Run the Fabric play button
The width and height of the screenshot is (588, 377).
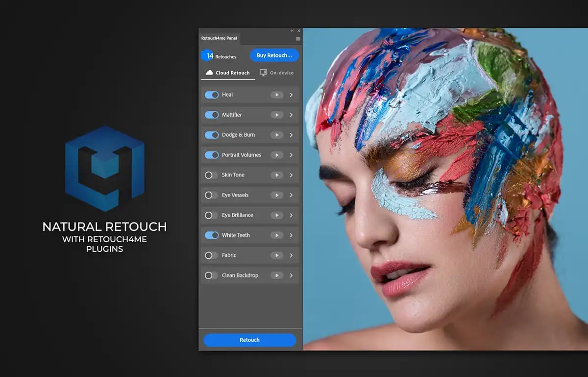coord(277,255)
